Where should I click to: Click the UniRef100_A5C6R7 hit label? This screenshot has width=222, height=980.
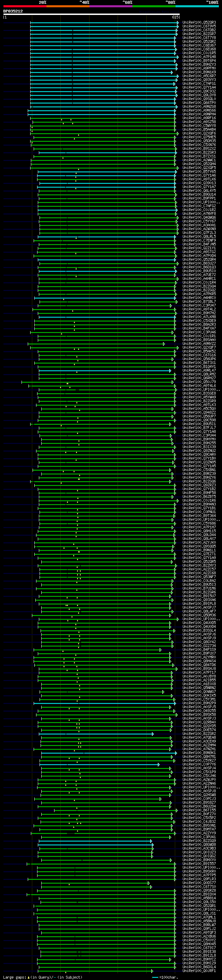(199, 76)
